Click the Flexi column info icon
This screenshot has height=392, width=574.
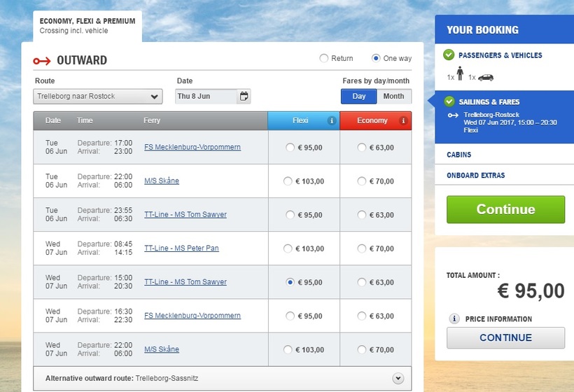(x=332, y=120)
